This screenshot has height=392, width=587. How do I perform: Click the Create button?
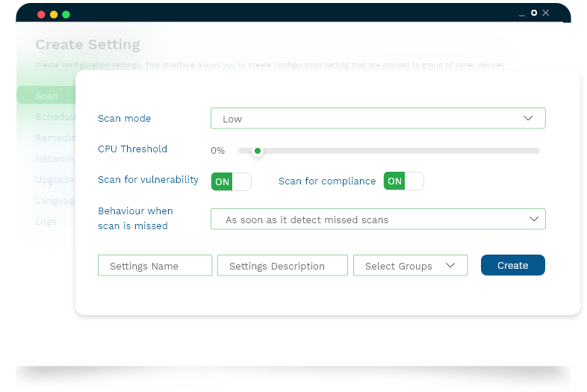(513, 265)
